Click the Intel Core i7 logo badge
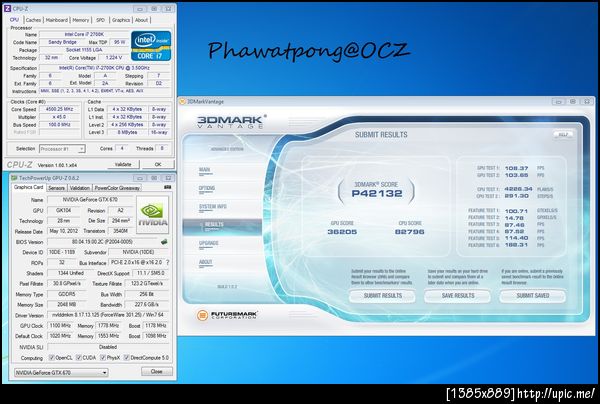This screenshot has height=404, width=600. (x=151, y=46)
